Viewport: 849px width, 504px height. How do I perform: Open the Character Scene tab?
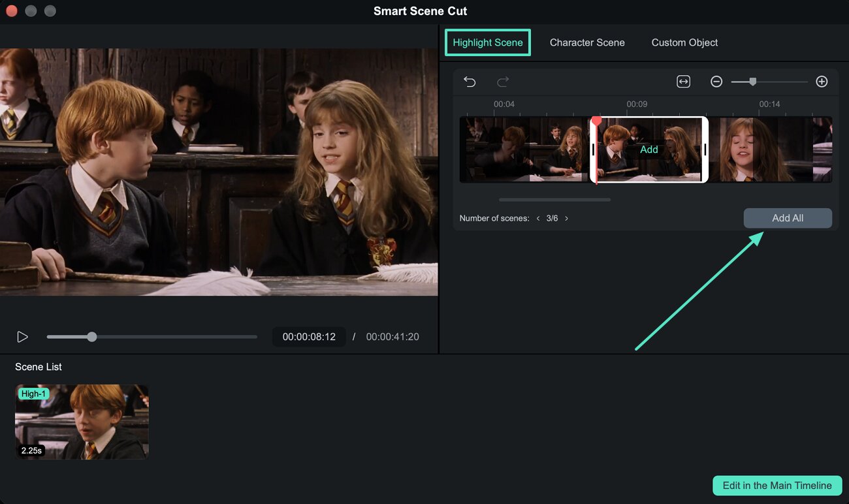pyautogui.click(x=587, y=42)
